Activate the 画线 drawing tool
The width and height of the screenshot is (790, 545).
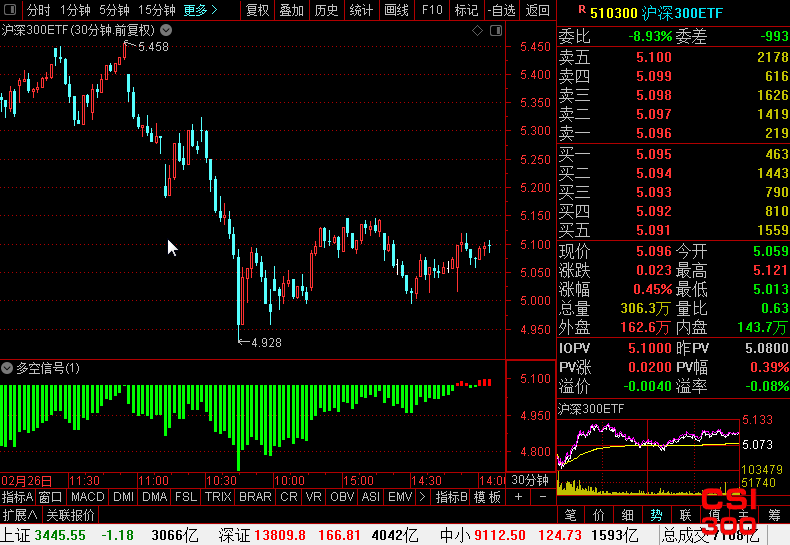(x=396, y=10)
